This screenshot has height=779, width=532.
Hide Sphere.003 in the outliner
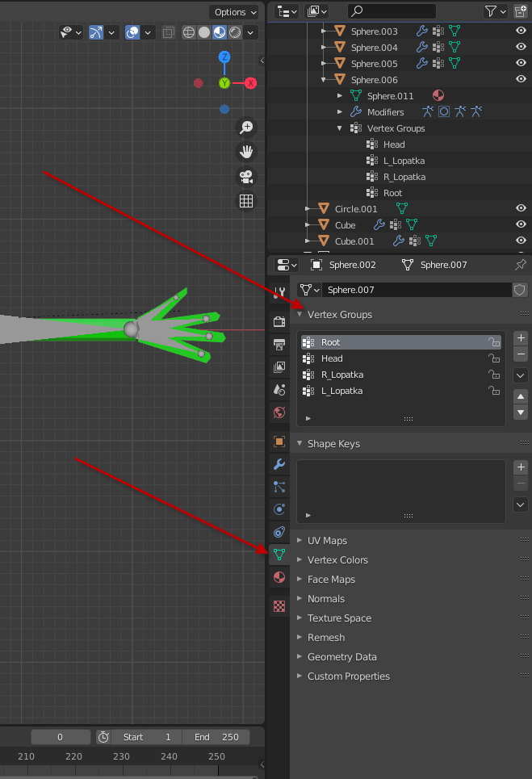click(521, 31)
